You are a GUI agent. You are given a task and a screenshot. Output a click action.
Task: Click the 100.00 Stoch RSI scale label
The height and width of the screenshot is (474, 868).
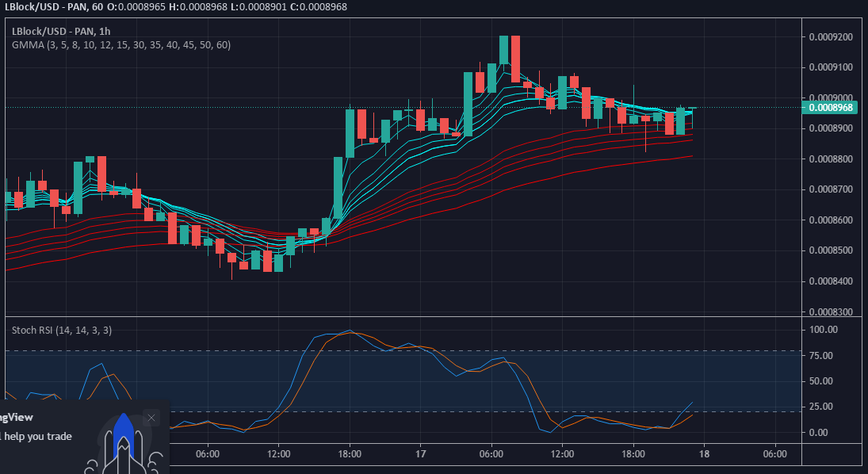[x=823, y=330]
